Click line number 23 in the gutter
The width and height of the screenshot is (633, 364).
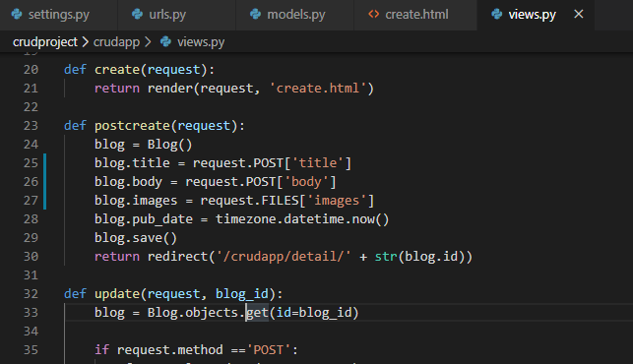tap(31, 126)
